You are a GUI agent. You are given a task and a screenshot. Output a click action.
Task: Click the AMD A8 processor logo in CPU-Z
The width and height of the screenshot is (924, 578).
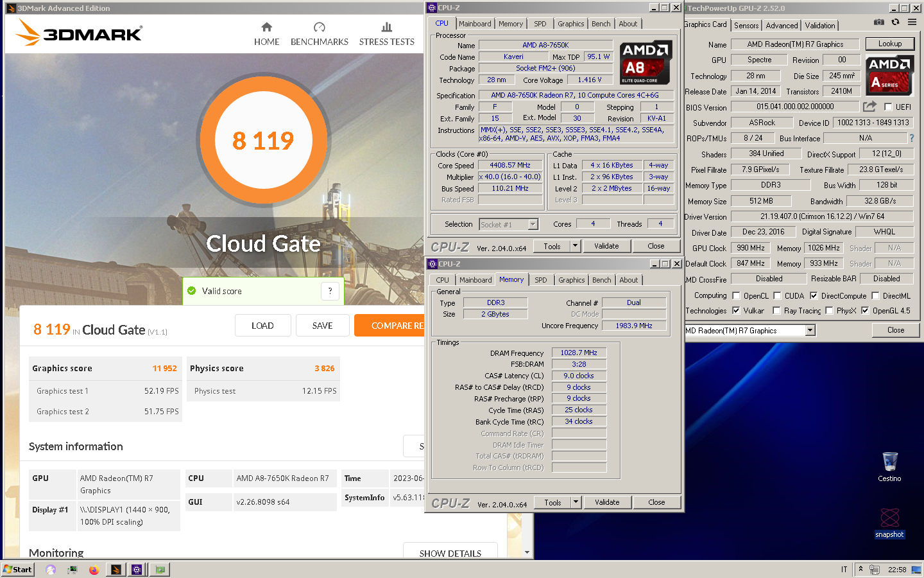(x=645, y=63)
